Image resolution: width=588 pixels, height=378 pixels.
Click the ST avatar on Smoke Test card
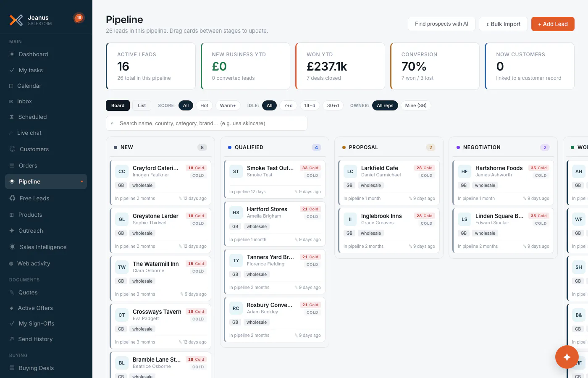(x=236, y=171)
